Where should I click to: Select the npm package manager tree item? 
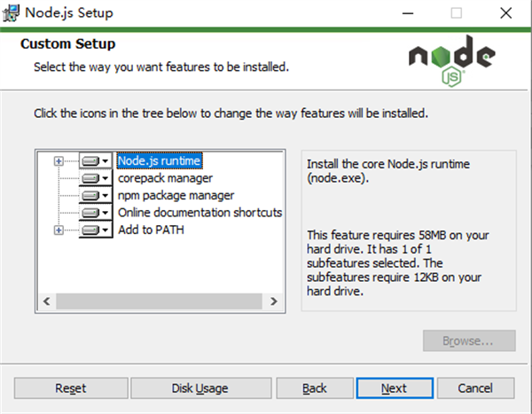(x=176, y=195)
